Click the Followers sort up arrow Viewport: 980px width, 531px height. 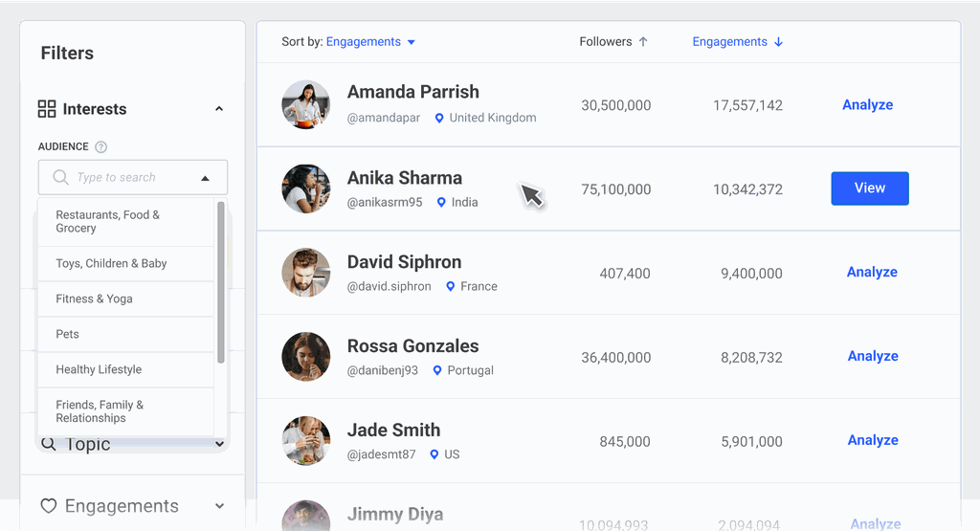[x=643, y=42]
